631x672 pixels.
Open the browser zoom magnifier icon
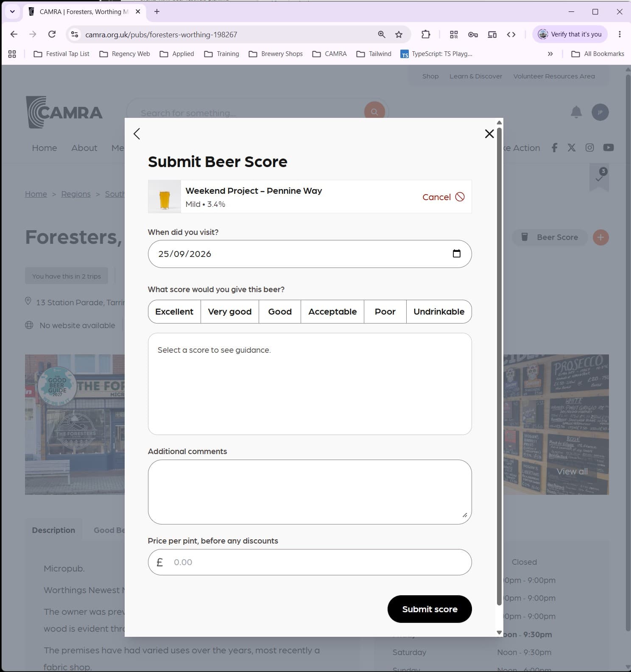(382, 34)
